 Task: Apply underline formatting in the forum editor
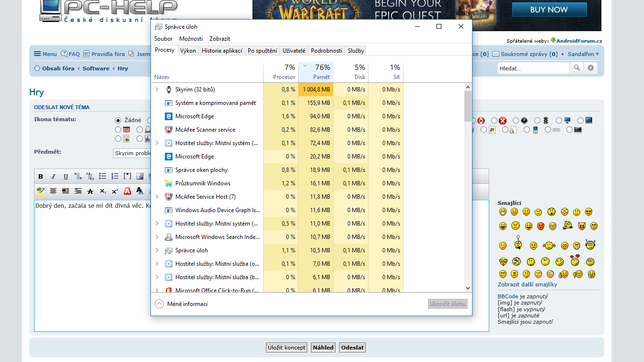[66, 177]
